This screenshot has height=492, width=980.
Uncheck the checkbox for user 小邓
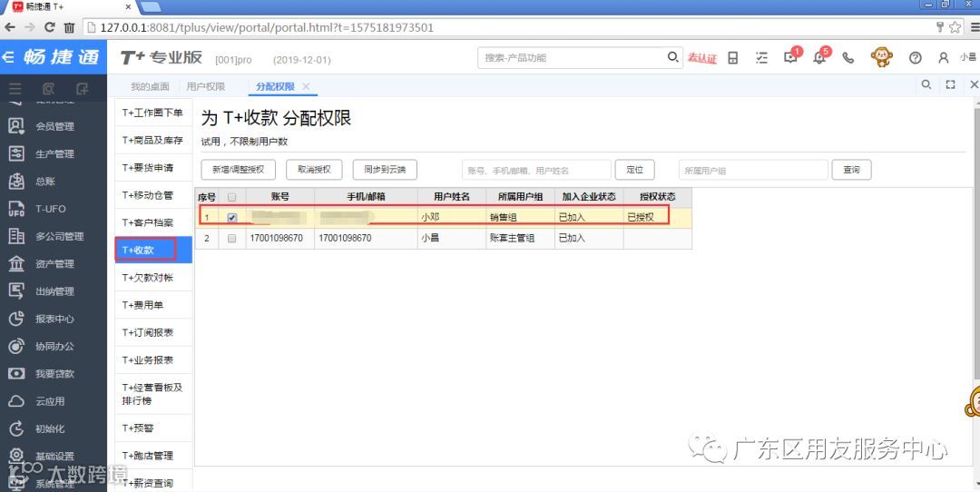tap(232, 218)
